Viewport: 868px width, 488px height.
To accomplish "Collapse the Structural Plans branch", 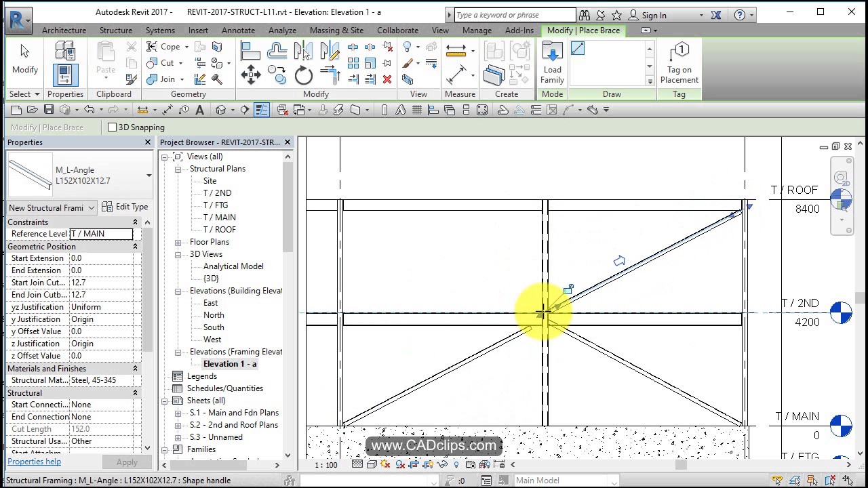I will (177, 169).
